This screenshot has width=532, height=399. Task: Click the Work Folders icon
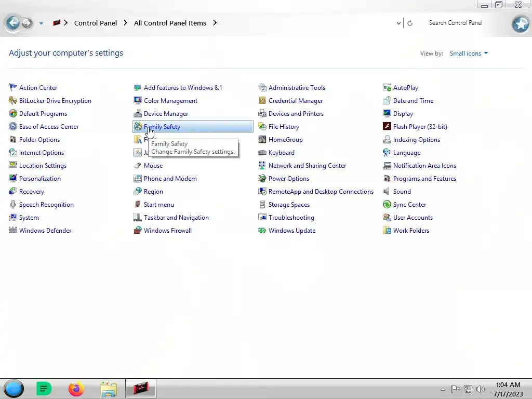(x=387, y=230)
